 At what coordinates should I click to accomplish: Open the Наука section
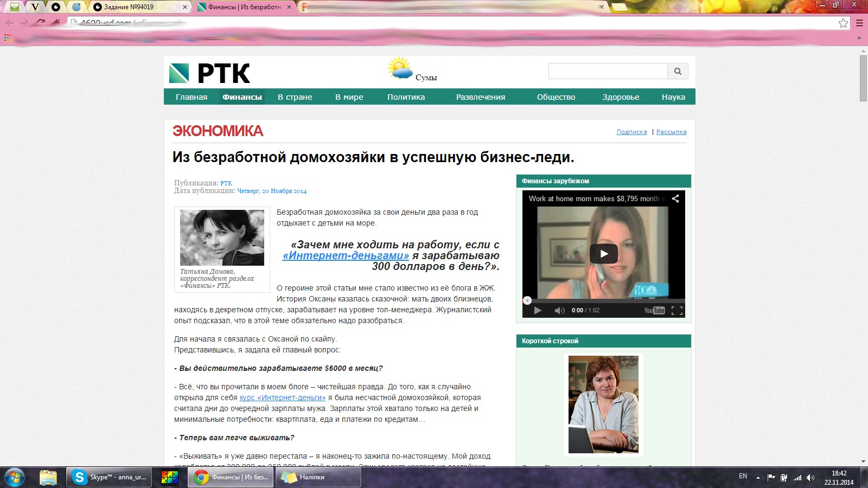(673, 97)
